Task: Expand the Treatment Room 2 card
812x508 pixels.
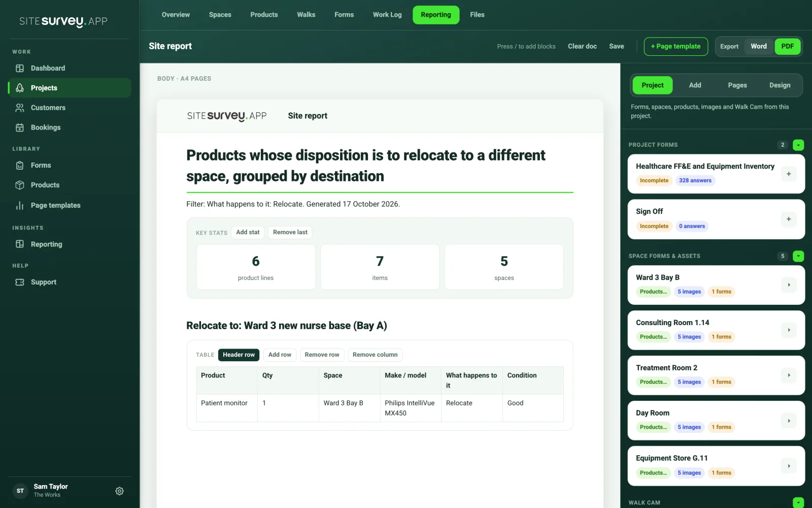Action: click(789, 375)
